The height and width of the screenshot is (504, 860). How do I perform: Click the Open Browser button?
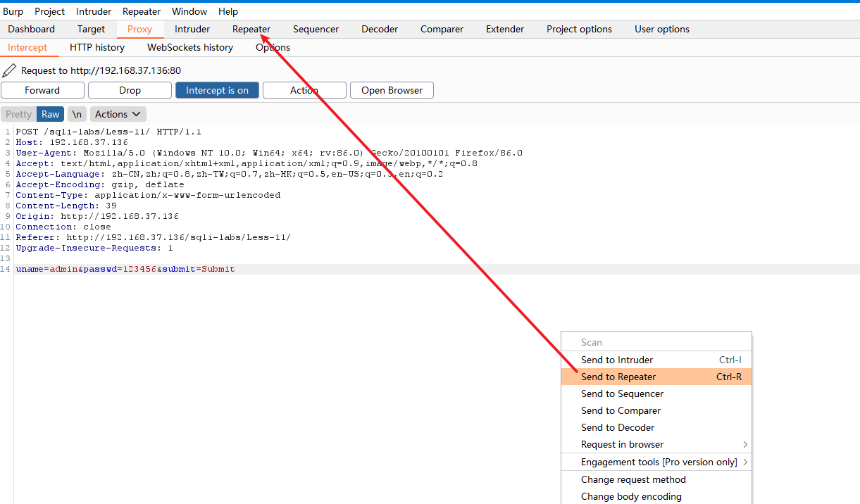coord(392,90)
